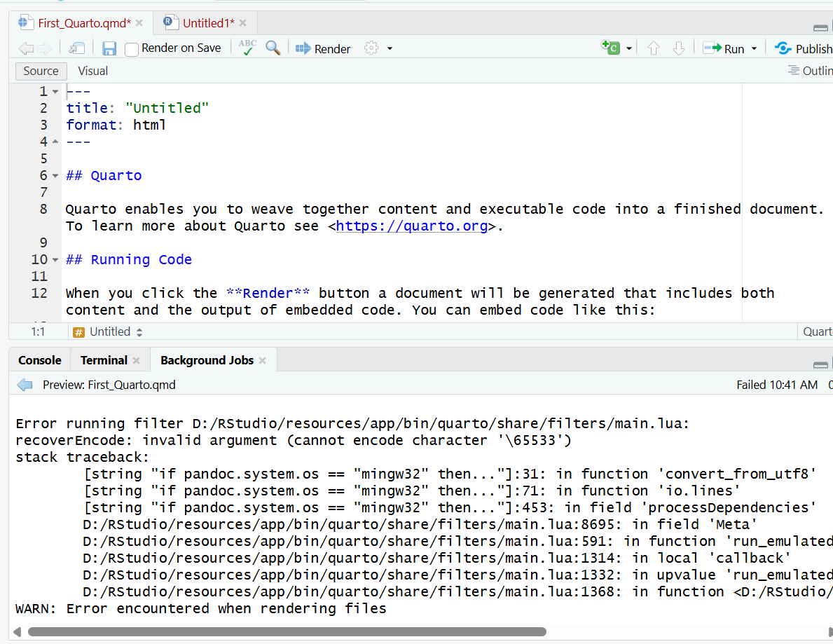
Task: Close the Background Jobs tab
Action: [x=263, y=360]
